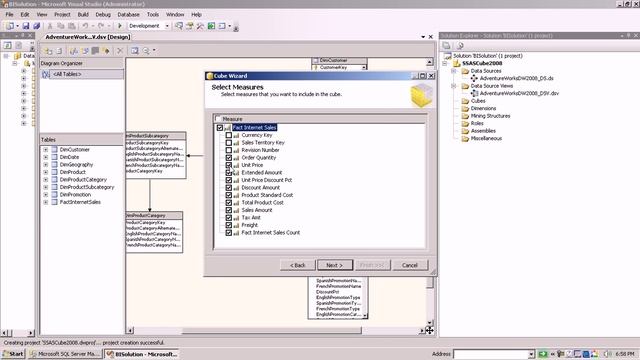
Task: Toggle the Fact Internet Sales group checkbox
Action: [x=220, y=128]
